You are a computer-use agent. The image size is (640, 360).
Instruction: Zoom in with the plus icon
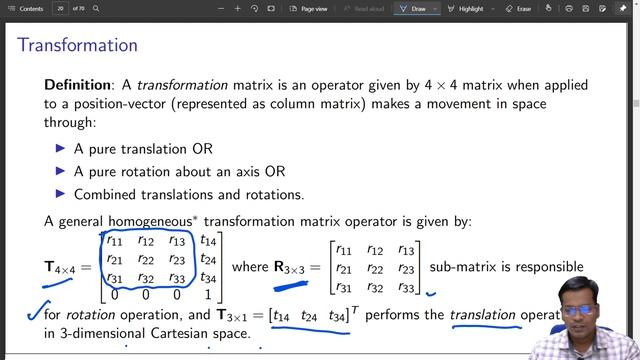click(x=238, y=9)
